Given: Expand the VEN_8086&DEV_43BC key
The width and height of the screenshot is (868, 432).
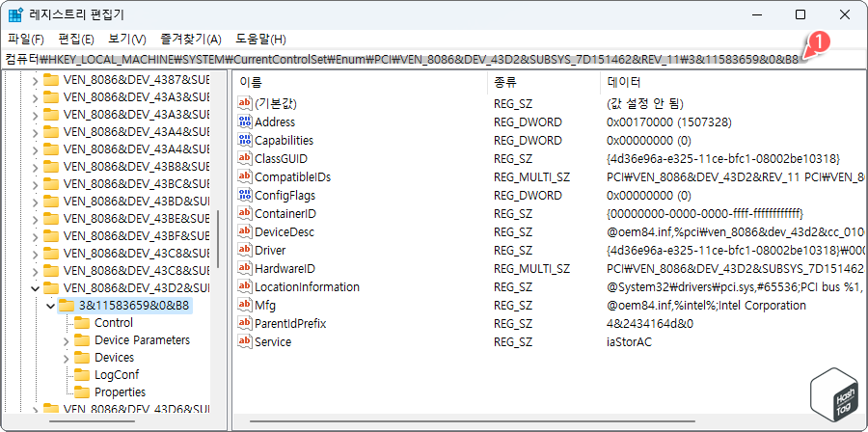Looking at the screenshot, I should point(36,184).
